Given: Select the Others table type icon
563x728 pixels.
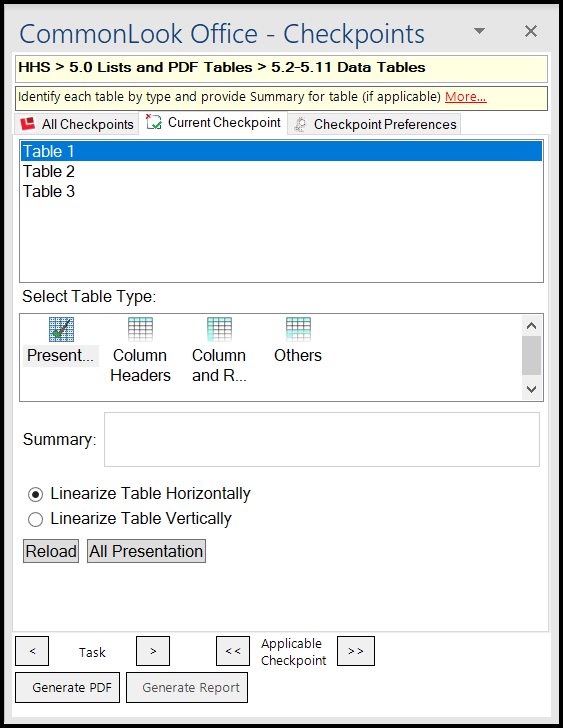Looking at the screenshot, I should click(x=298, y=330).
